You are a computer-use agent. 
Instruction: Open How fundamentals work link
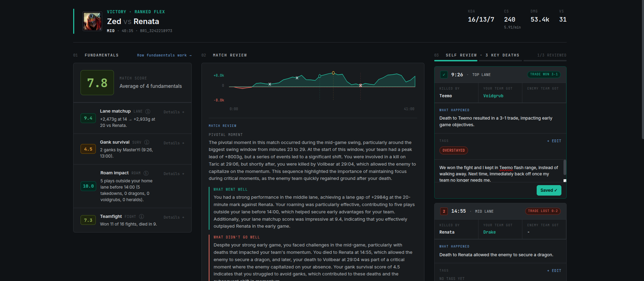coord(164,55)
